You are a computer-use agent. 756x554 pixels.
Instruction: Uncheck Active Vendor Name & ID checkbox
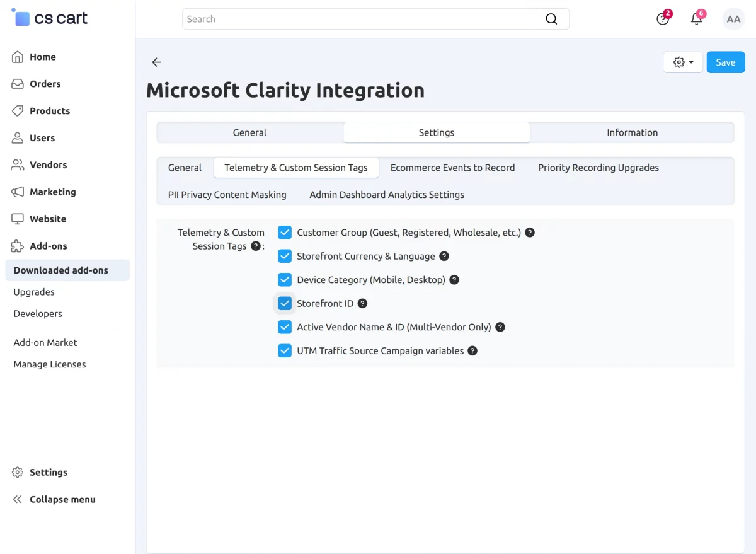click(285, 327)
